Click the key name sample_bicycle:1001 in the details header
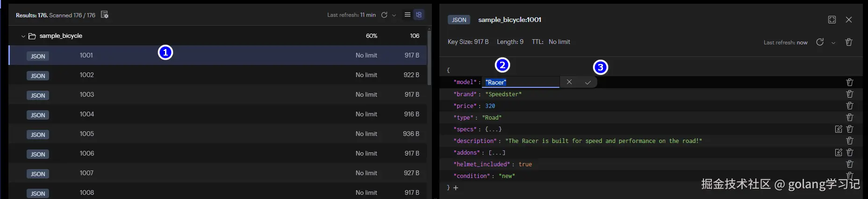The height and width of the screenshot is (199, 868). click(x=509, y=20)
